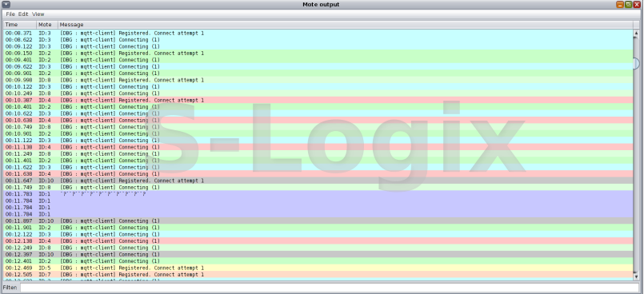Select ID:1 garbled row at 00:11.783
644x294 pixels.
pyautogui.click(x=318, y=193)
